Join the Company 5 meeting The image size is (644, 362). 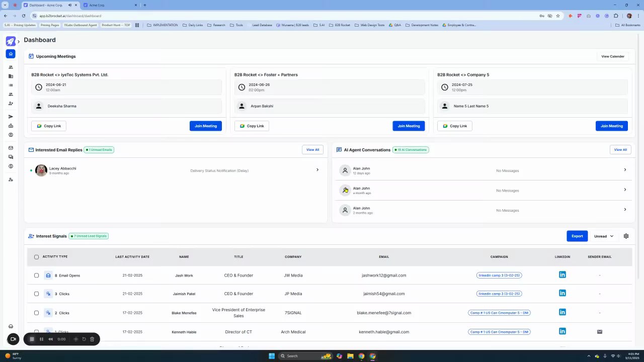[612, 126]
